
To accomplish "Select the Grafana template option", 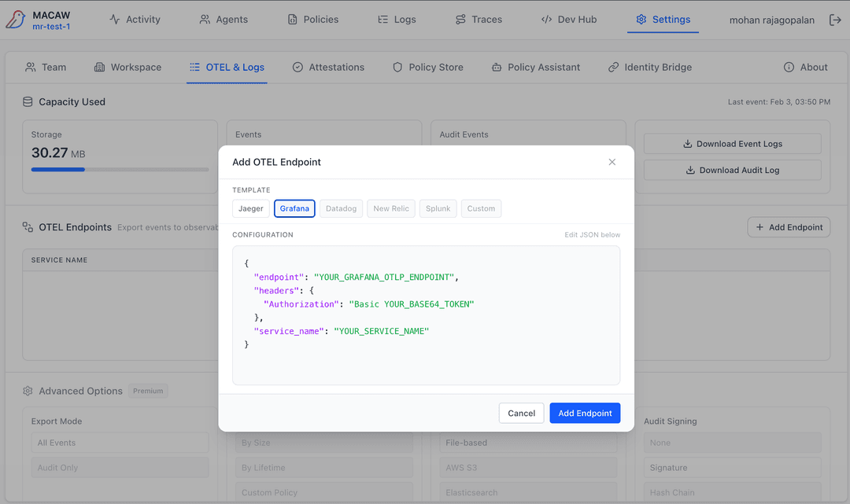I will pyautogui.click(x=294, y=208).
